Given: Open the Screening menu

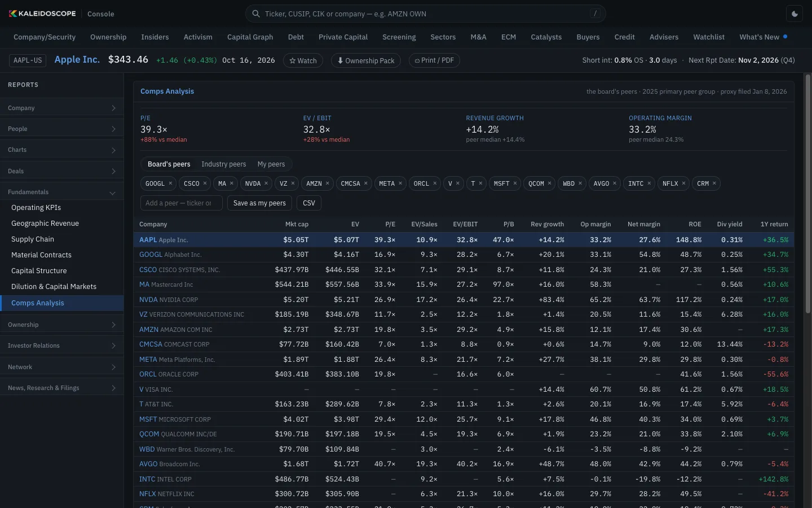Looking at the screenshot, I should [399, 37].
